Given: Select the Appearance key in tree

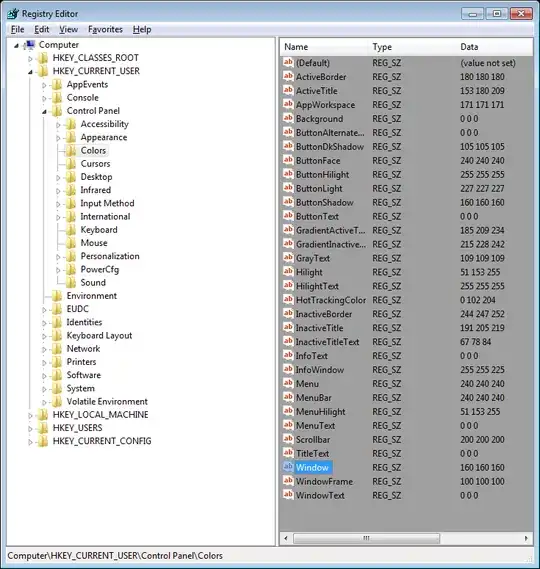Looking at the screenshot, I should pyautogui.click(x=104, y=137).
